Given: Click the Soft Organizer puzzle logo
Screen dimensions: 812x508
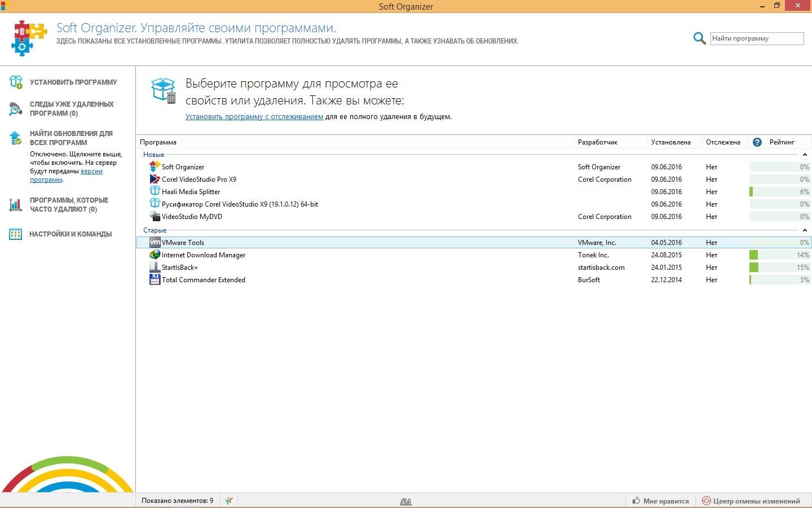Looking at the screenshot, I should click(x=29, y=38).
